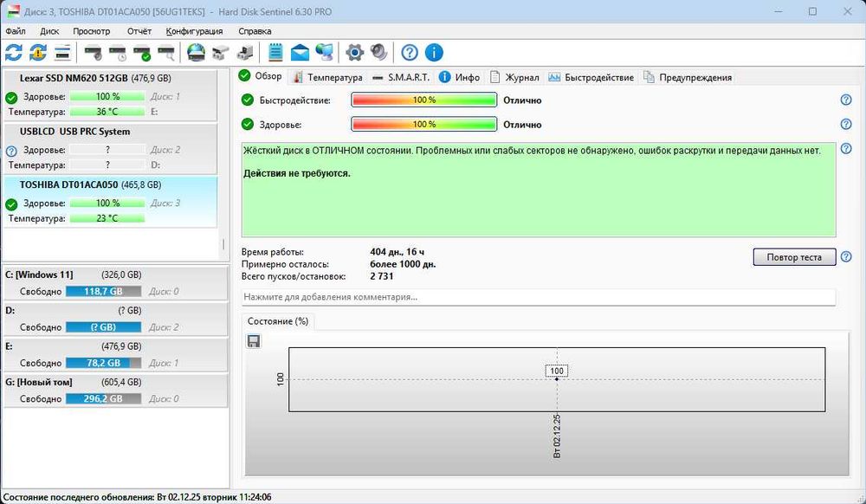Image resolution: width=866 pixels, height=504 pixels.
Task: Click the grey drives toolbar icon
Action: click(220, 53)
